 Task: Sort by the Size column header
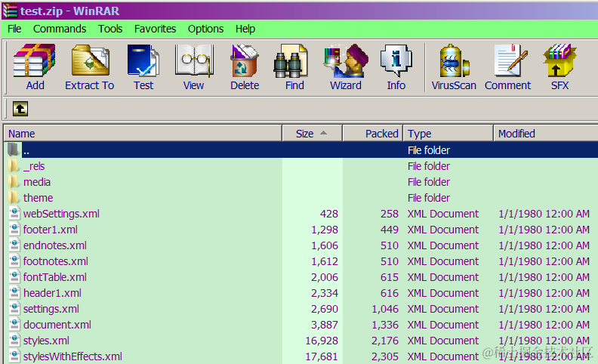pos(312,134)
